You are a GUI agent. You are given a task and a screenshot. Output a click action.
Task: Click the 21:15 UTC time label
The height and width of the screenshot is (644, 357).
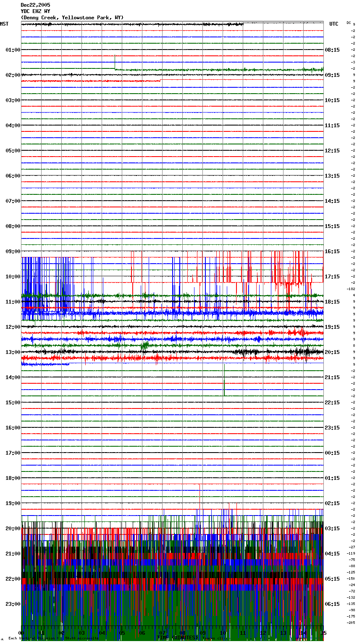(x=332, y=377)
